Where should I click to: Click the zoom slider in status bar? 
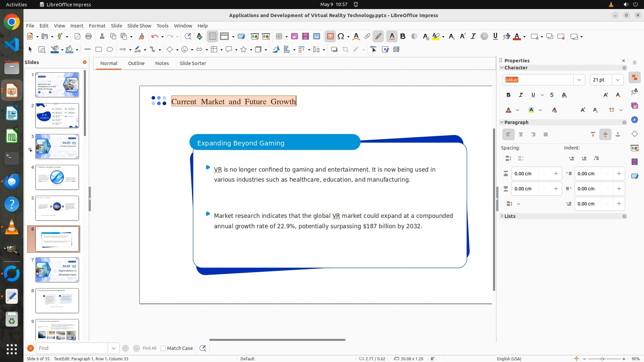click(x=602, y=359)
